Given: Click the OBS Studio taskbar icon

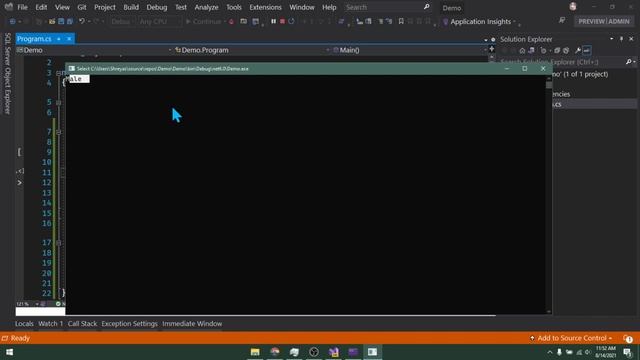Looking at the screenshot, I should 314,352.
